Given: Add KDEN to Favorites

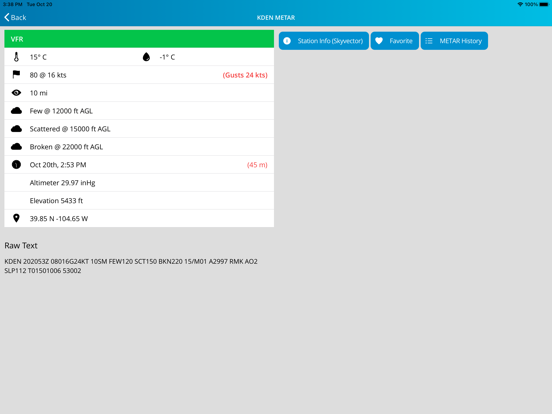Looking at the screenshot, I should pyautogui.click(x=395, y=41).
